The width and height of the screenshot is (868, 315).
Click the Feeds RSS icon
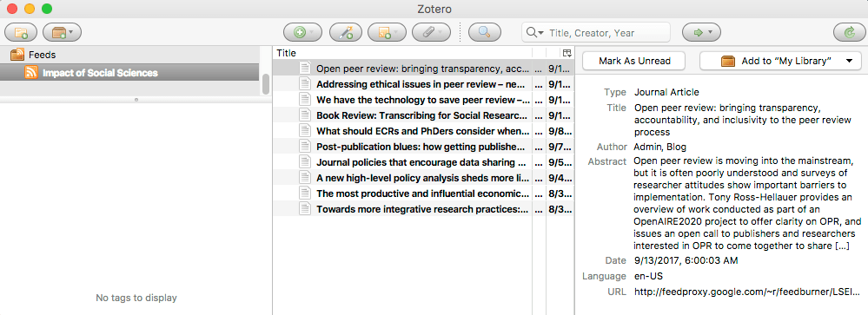(17, 55)
